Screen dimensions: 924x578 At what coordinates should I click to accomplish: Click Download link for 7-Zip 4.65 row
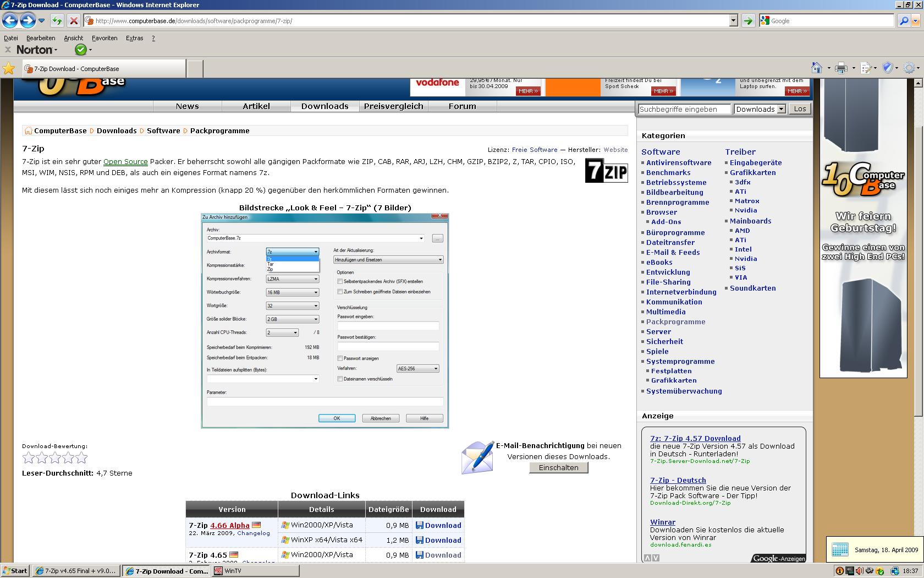443,555
